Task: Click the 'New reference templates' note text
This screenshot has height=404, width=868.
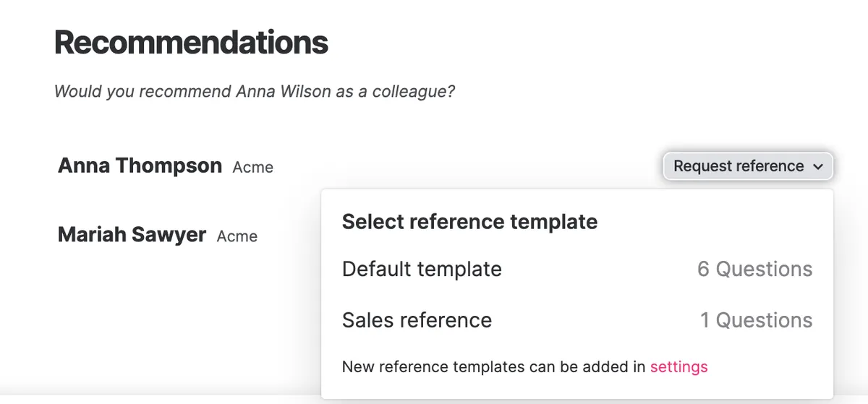Action: (x=433, y=366)
